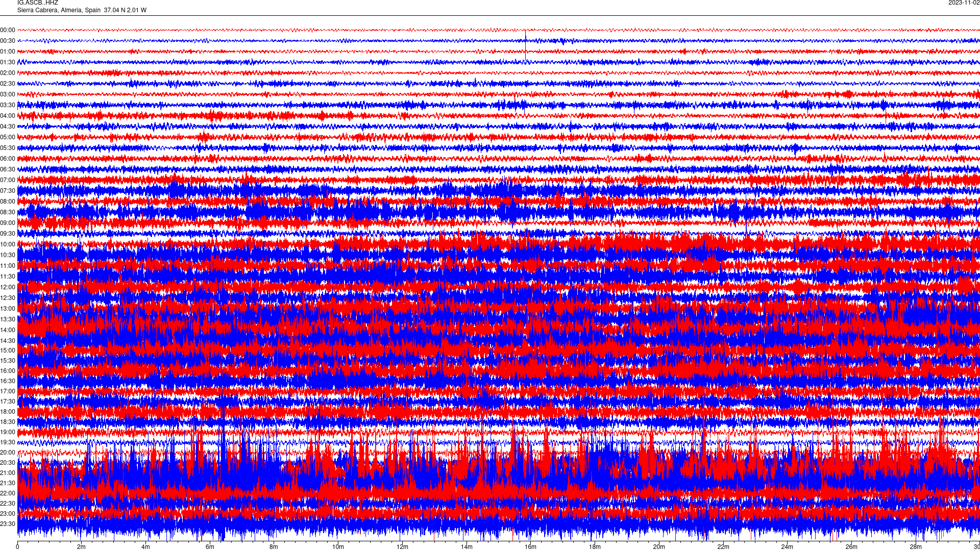
Task: Select the 14:30 trace label
Action: pyautogui.click(x=8, y=341)
